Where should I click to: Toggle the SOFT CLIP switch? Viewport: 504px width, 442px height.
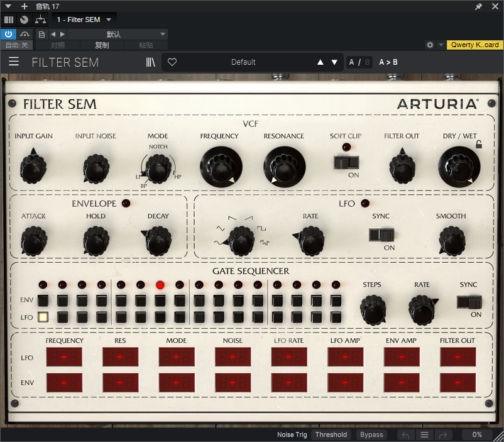click(346, 163)
